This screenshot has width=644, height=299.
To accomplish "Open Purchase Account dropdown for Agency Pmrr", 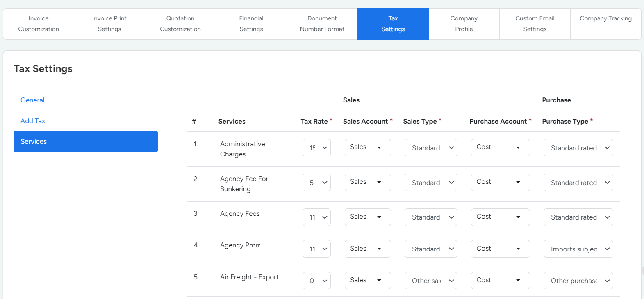I will [500, 249].
